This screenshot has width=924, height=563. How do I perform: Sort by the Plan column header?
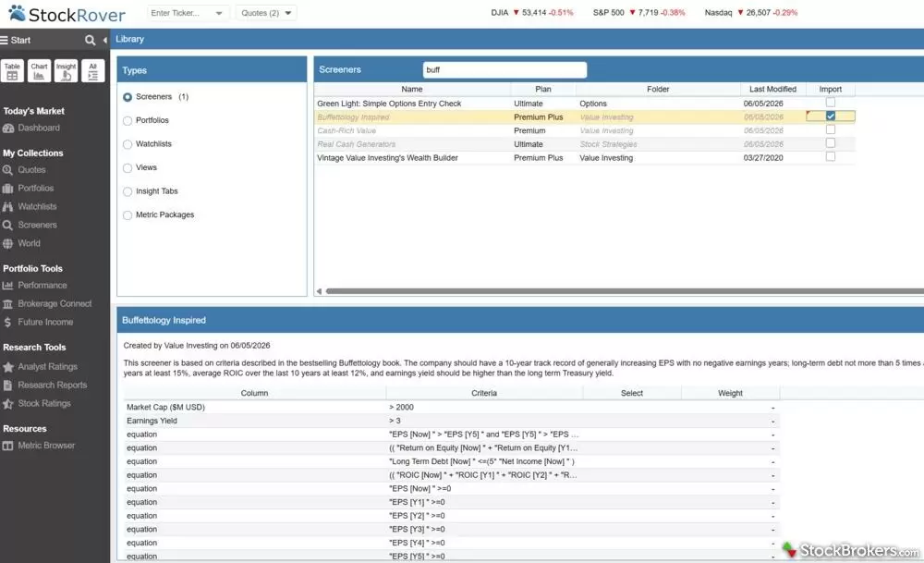(542, 89)
